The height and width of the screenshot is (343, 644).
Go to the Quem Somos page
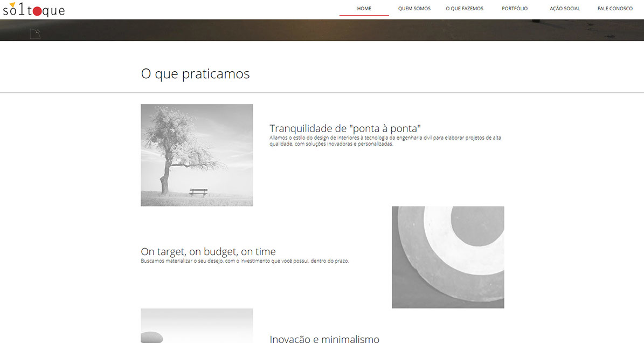pos(414,9)
